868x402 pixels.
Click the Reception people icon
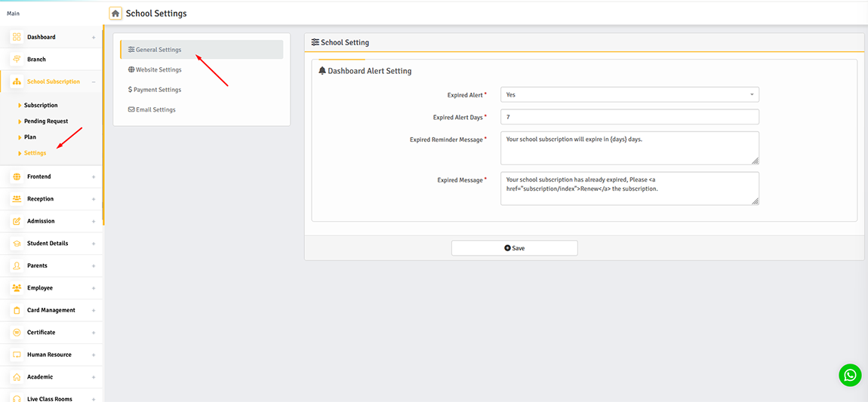17,199
